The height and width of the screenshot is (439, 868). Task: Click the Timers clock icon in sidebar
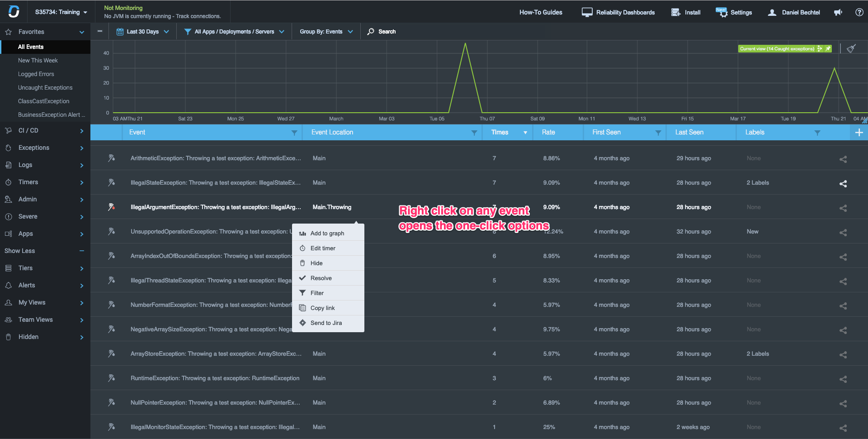(8, 182)
